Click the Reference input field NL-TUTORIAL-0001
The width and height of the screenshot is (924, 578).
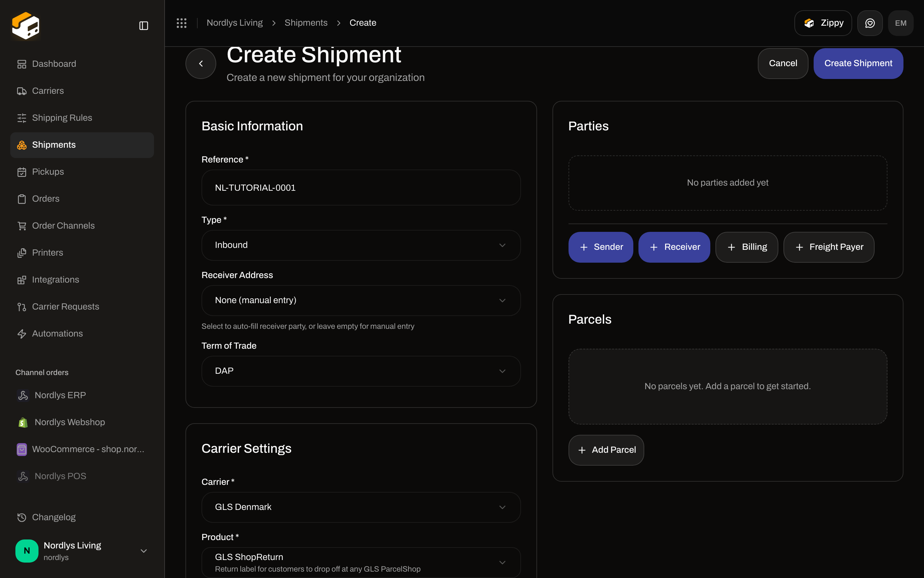[361, 188]
